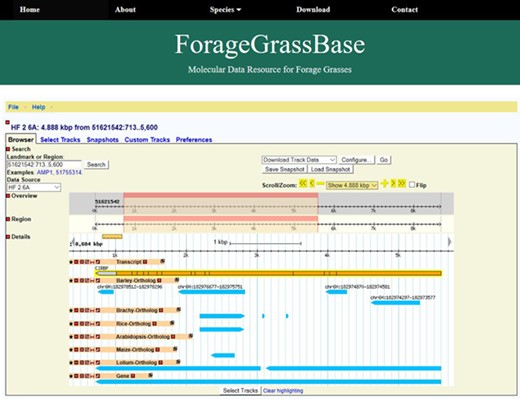This screenshot has width=520, height=399.
Task: Click Barley feature chr6H:182976677-182975751
Action: coord(212,292)
